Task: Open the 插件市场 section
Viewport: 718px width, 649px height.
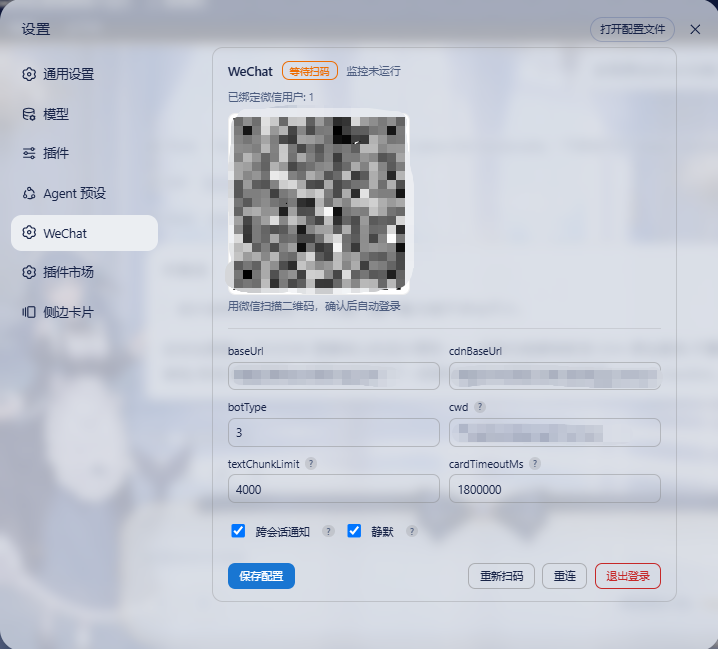Action: 84,272
